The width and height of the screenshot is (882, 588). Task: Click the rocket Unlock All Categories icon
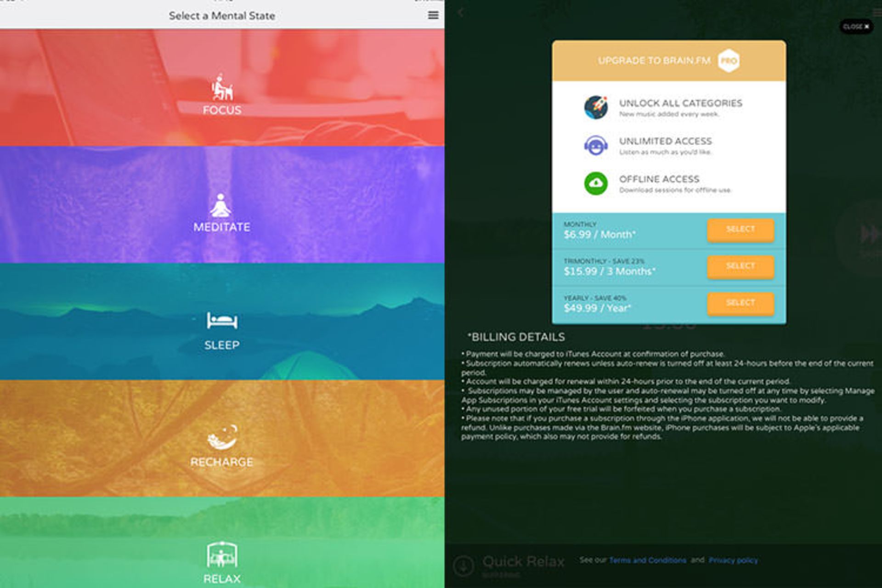tap(596, 107)
